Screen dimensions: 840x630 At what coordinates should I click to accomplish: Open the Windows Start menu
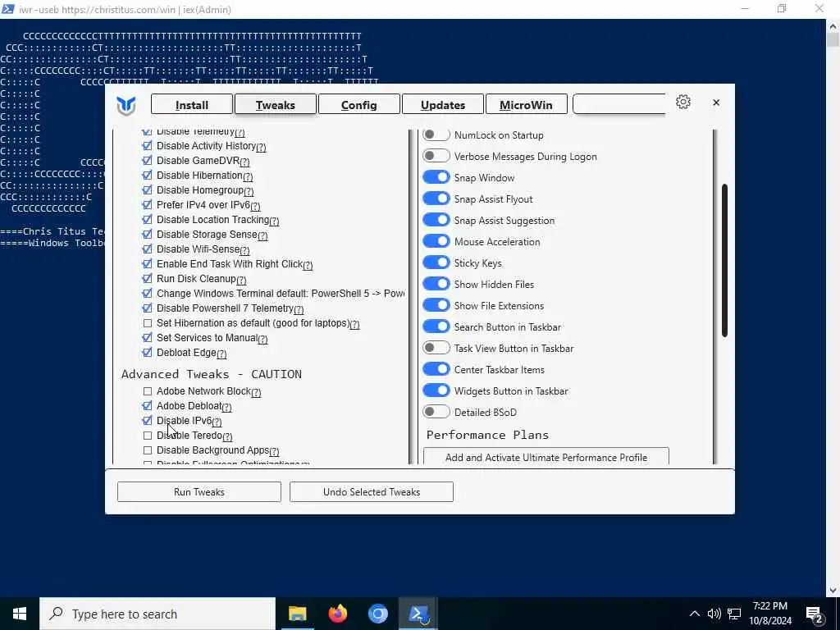tap(20, 614)
